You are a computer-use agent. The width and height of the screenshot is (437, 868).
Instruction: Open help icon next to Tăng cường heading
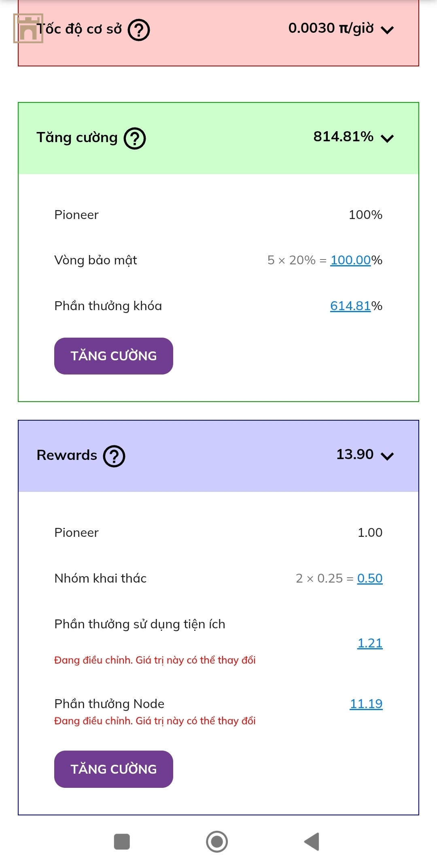[x=135, y=138]
